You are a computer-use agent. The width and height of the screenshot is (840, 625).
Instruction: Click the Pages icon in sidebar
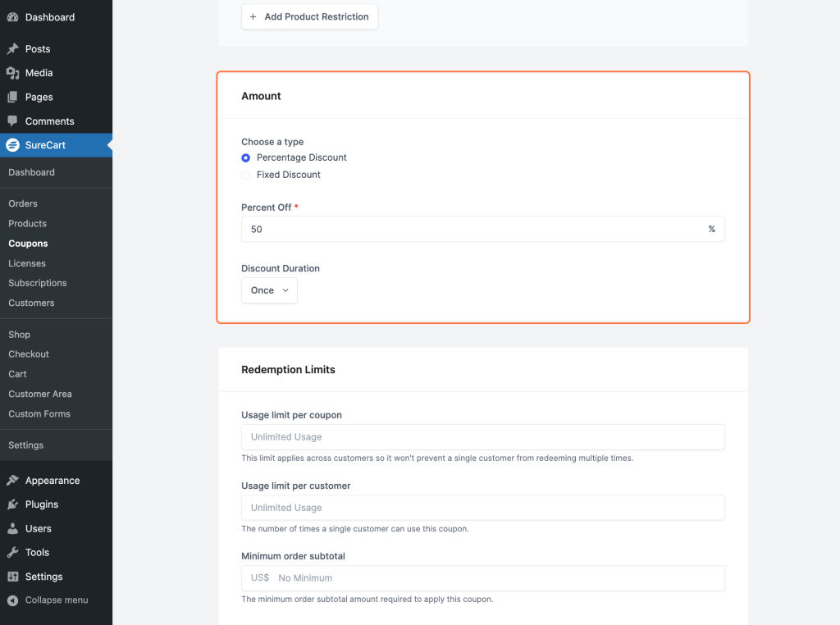click(x=12, y=97)
